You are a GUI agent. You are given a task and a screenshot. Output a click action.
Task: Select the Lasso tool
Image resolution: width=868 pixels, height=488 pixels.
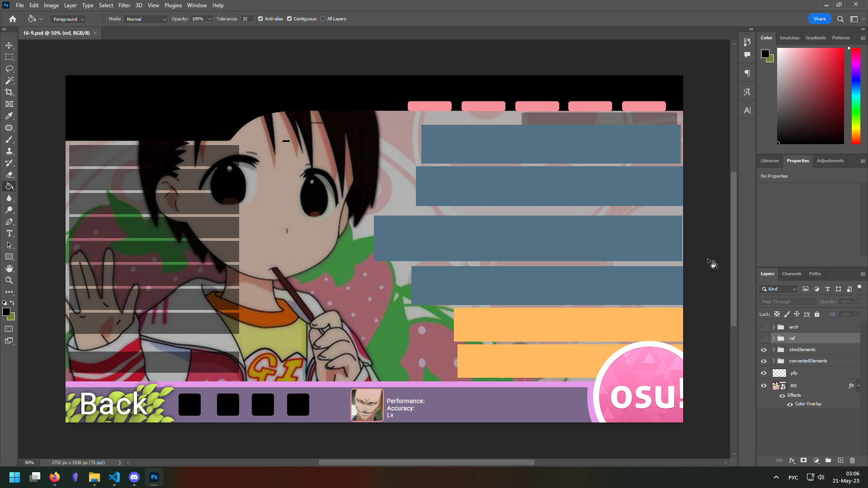point(9,69)
